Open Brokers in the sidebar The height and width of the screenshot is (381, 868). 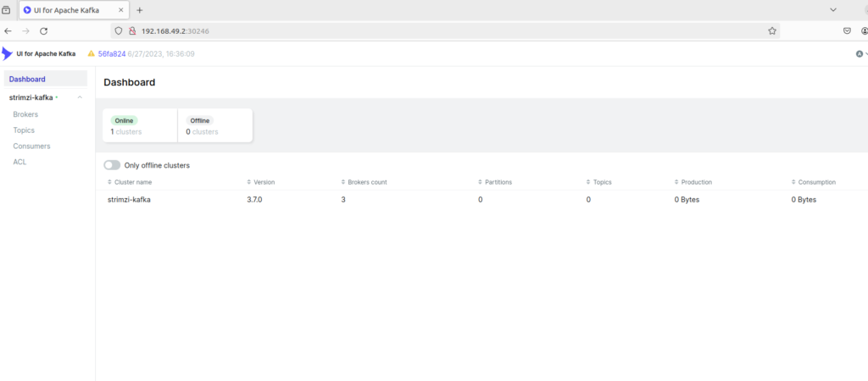[25, 114]
